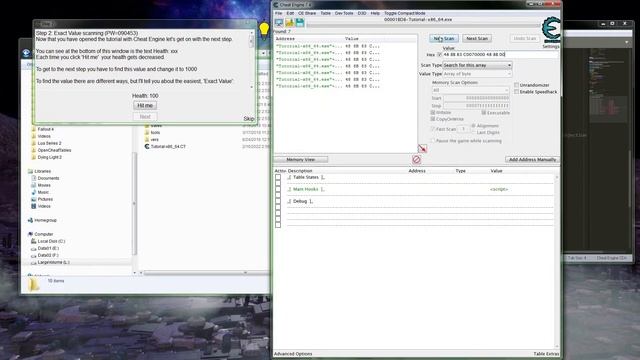640x360 pixels.
Task: Open OpenCheatTables folder in sidebar
Action: tap(51, 150)
